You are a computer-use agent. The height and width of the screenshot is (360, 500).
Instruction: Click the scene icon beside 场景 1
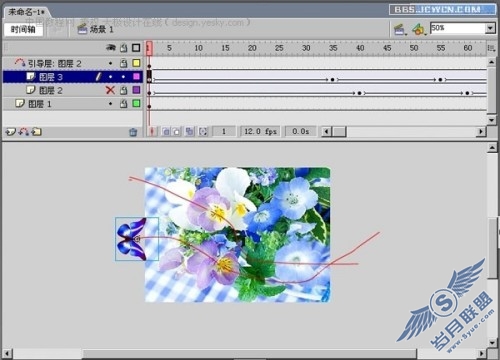(x=82, y=30)
